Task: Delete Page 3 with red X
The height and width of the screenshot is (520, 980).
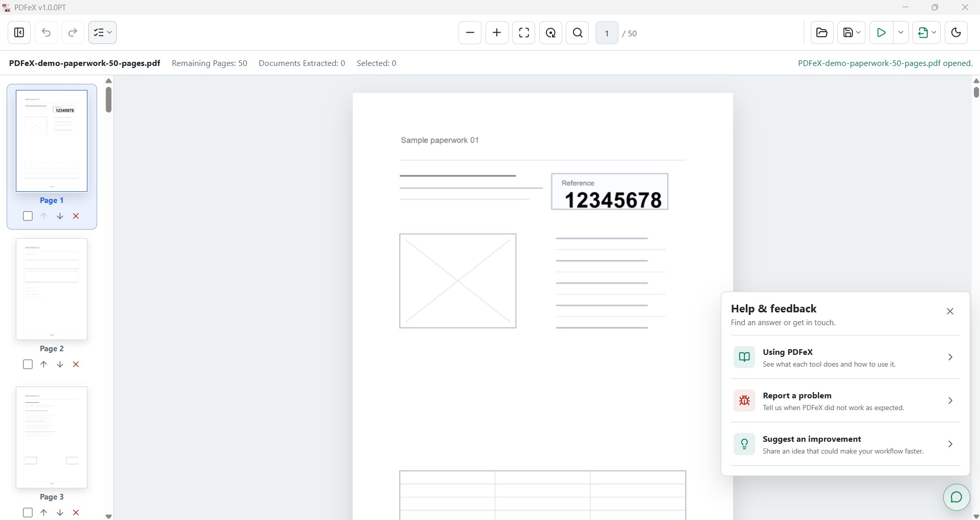Action: [76, 513]
